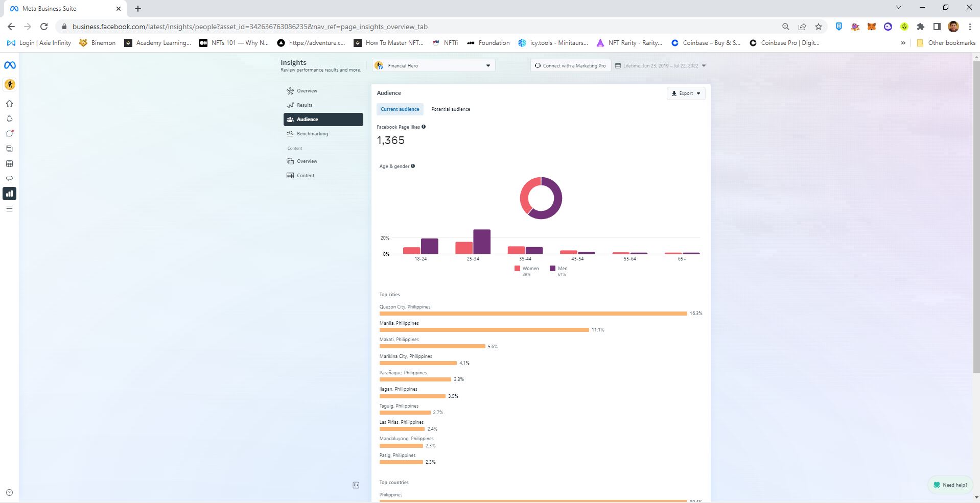
Task: Open Results in the Insights navigation
Action: (x=323, y=105)
